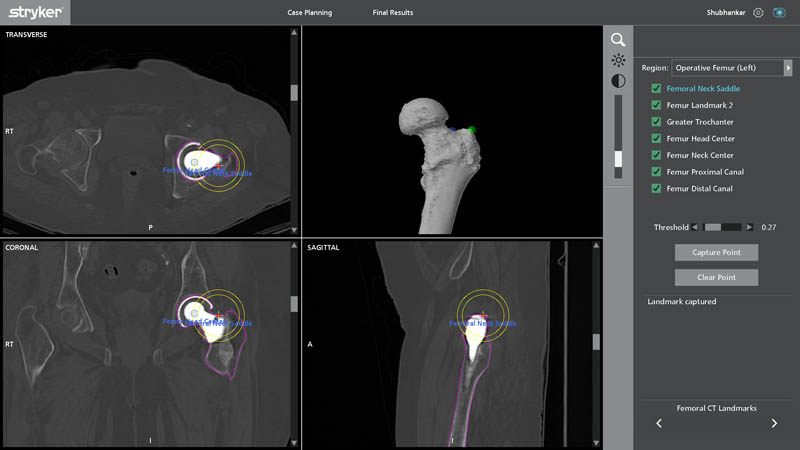Image resolution: width=800 pixels, height=450 pixels.
Task: Toggle Femur Landmark 2 checkbox
Action: 656,105
